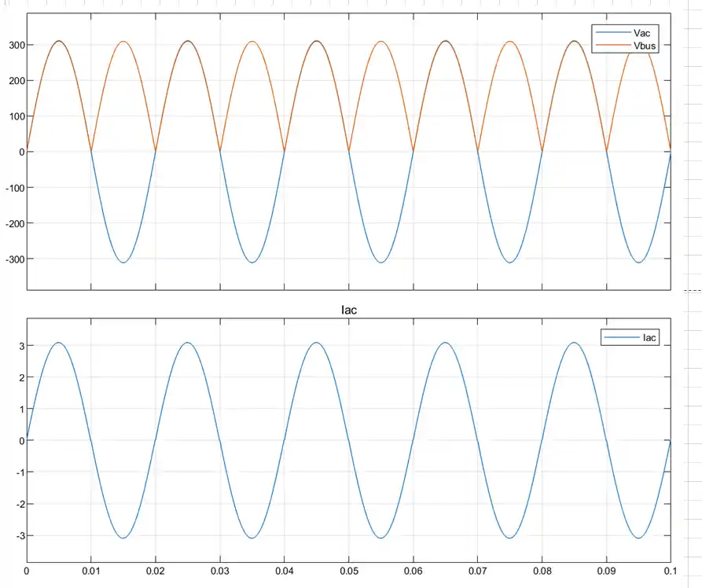The height and width of the screenshot is (588, 702).
Task: Click the 0.01 x-axis tick label
Action: 91,571
